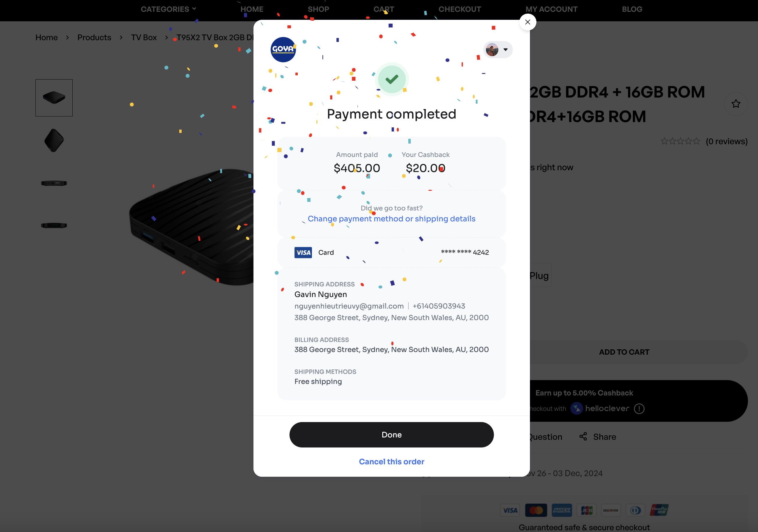Open the Blog navigation item

(x=632, y=9)
